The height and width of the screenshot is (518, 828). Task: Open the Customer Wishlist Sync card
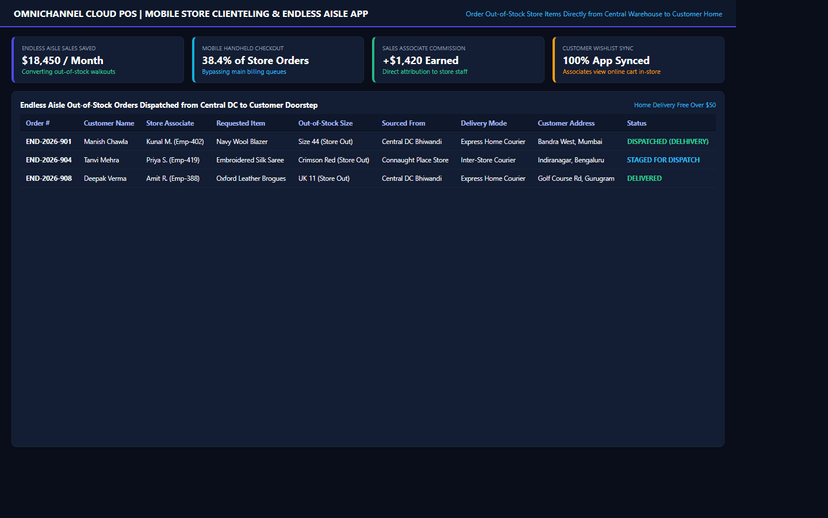(638, 60)
